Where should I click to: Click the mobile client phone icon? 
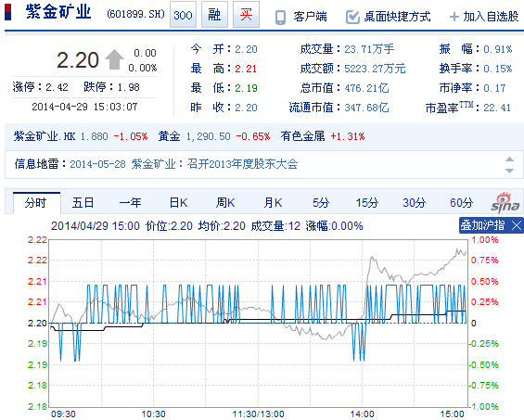pyautogui.click(x=280, y=18)
